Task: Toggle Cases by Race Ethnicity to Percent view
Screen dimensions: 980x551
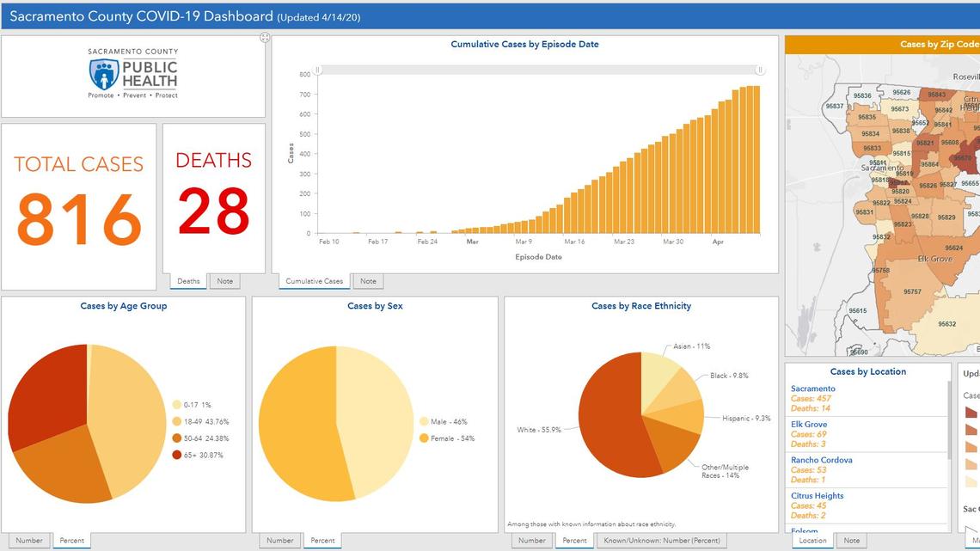Action: pos(573,540)
